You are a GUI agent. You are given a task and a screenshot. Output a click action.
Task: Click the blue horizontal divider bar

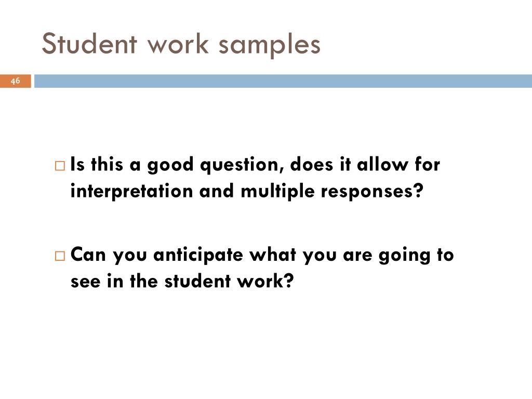pyautogui.click(x=283, y=81)
